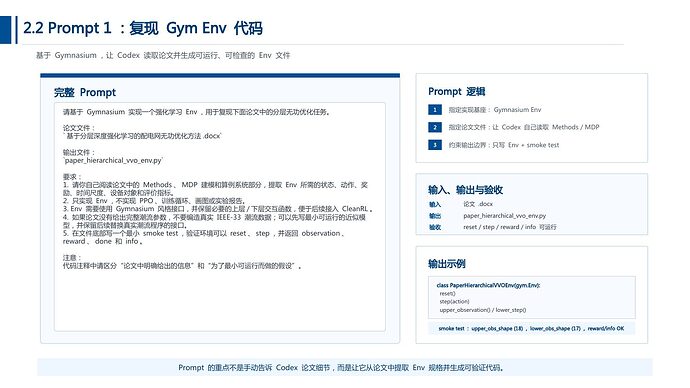Click paper_hierarchical_vvo_env.py in the 输出 row
Viewport: 690px width, 388px height.
tap(504, 216)
